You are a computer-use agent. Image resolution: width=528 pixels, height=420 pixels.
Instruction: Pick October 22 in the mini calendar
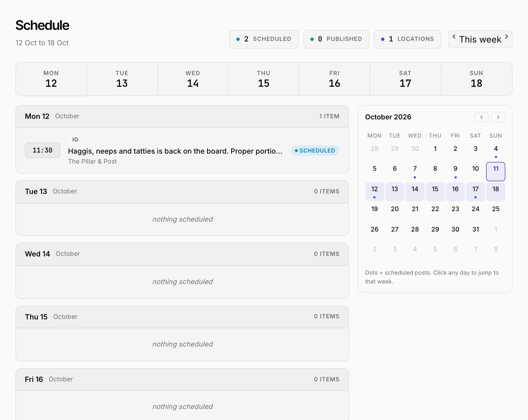[x=435, y=212]
